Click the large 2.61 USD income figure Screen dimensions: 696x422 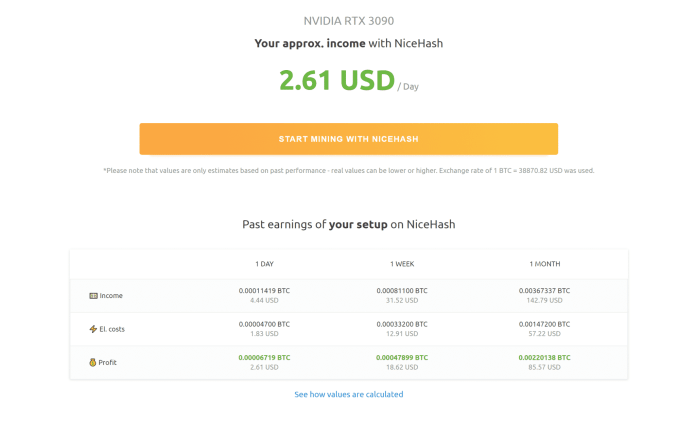[x=337, y=81]
